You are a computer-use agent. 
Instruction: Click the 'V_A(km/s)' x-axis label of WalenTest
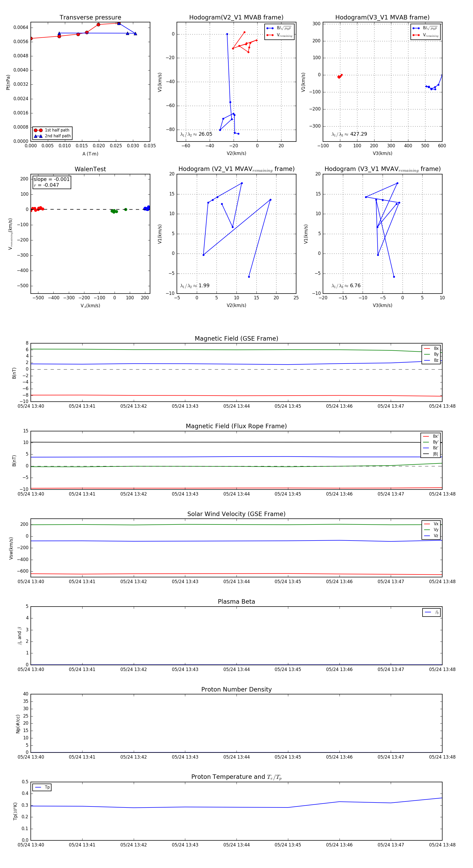90,306
